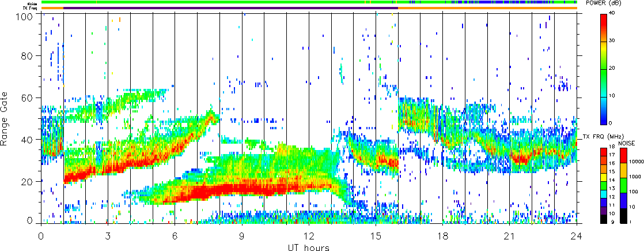
Task: Click the 100 label on the NOISE scale
Action: 633,192
